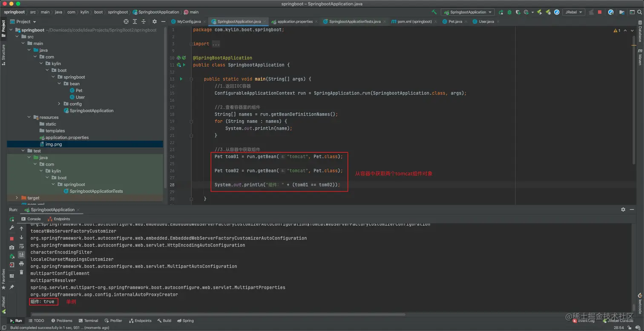
Task: Run with Coverage using the shield icon
Action: pyautogui.click(x=518, y=12)
